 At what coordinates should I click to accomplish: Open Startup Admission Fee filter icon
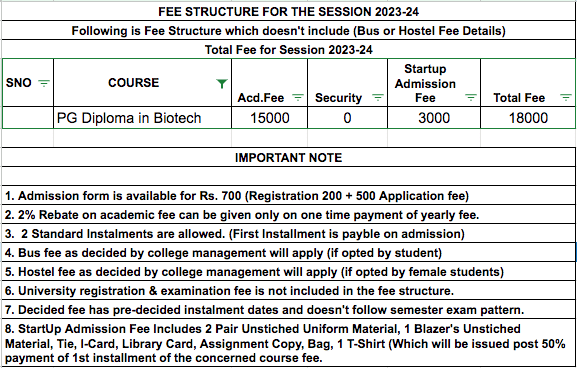pos(471,98)
